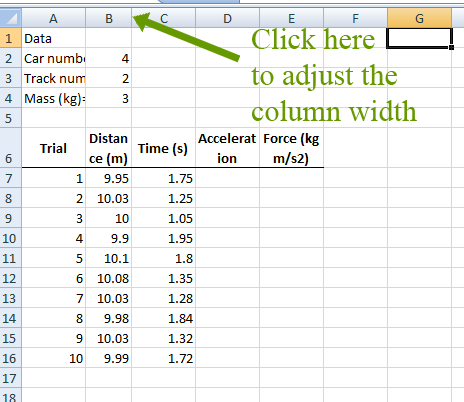Select column D header
The image size is (464, 402).
pos(227,18)
